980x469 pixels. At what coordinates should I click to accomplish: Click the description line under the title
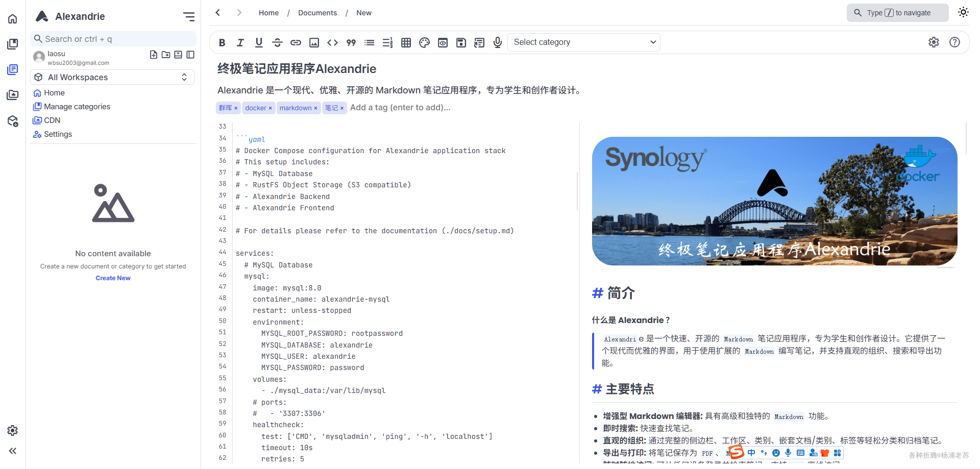tap(401, 90)
